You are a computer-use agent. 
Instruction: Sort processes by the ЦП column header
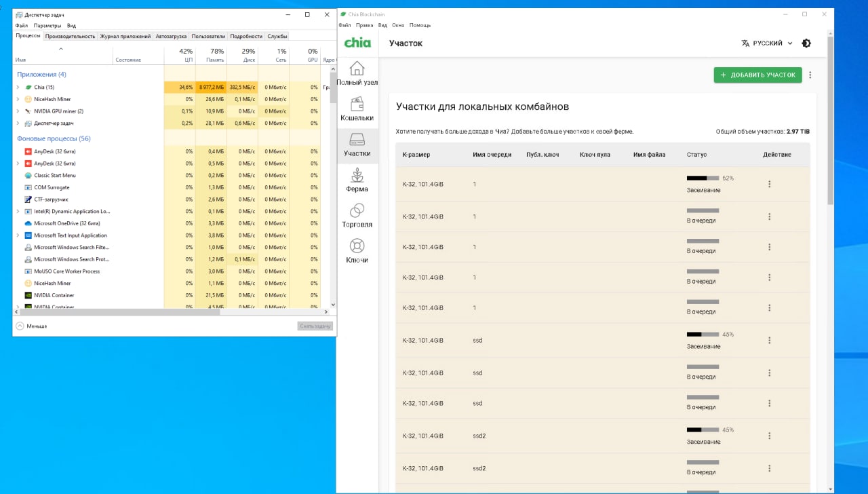180,55
